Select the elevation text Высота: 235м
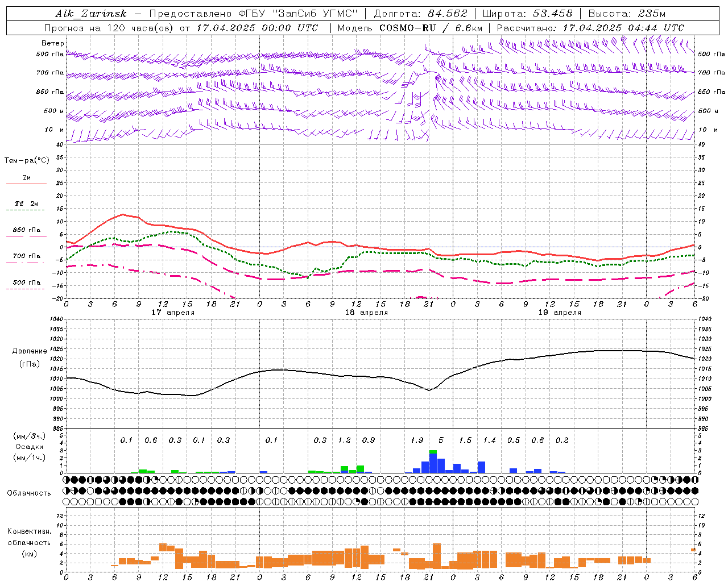Image resolution: width=728 pixels, height=582 pixels. pyautogui.click(x=627, y=14)
